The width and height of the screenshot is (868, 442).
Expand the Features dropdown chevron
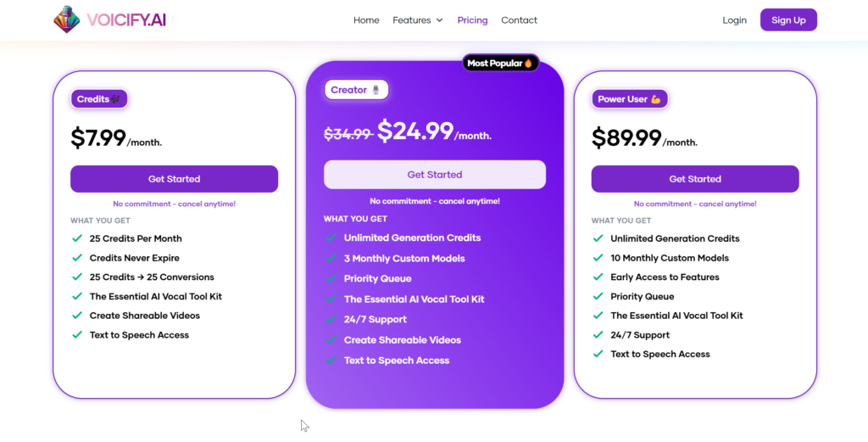click(x=439, y=20)
